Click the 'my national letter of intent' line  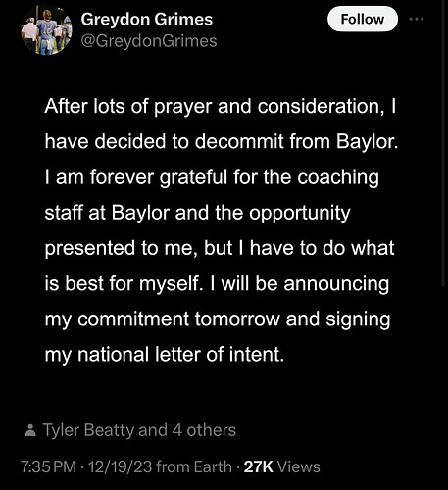point(165,355)
